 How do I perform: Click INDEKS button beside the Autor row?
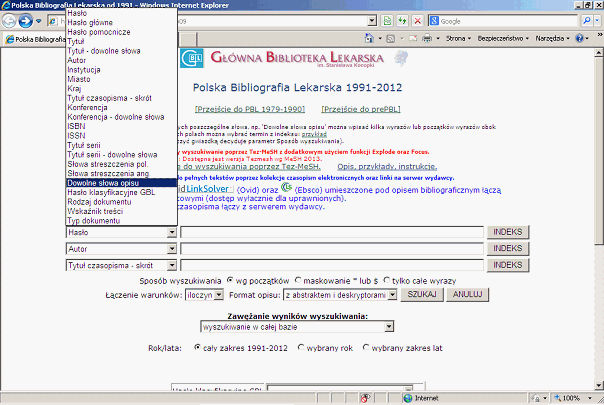click(508, 249)
